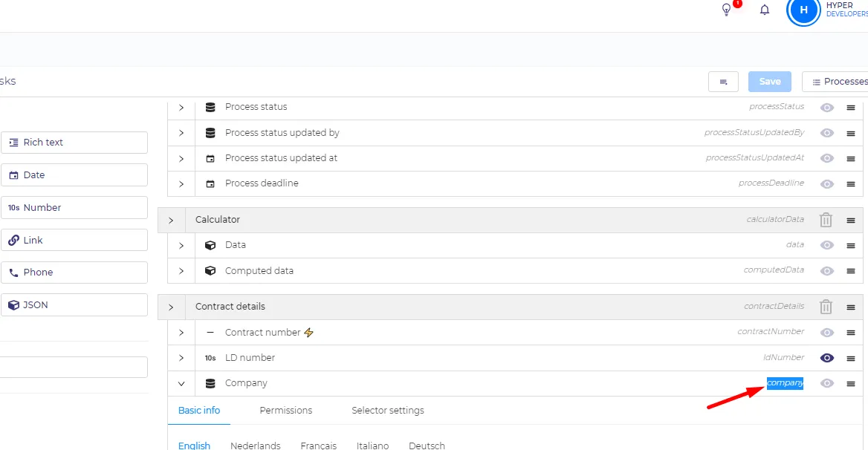
Task: Click the comment icon button beside Save
Action: pyautogui.click(x=723, y=81)
